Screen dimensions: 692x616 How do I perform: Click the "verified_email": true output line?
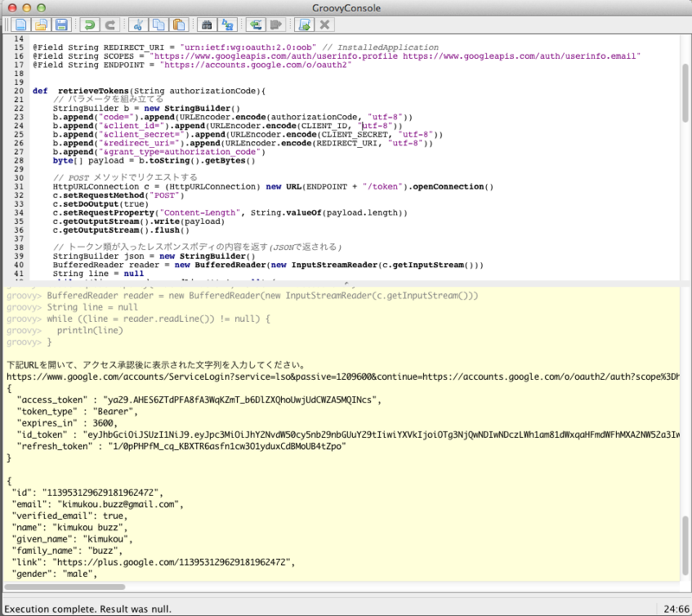tap(70, 516)
